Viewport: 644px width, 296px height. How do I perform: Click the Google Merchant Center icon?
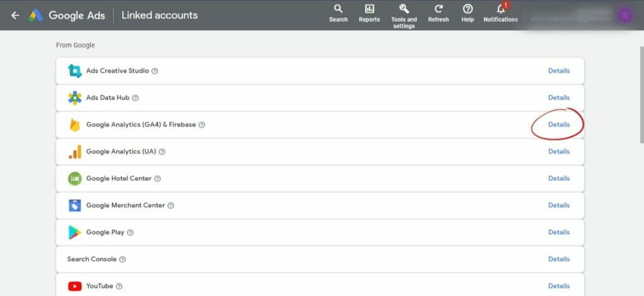pyautogui.click(x=75, y=205)
